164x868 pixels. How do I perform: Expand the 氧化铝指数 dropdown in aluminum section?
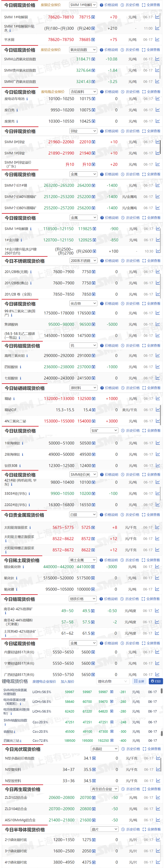pyautogui.click(x=83, y=50)
